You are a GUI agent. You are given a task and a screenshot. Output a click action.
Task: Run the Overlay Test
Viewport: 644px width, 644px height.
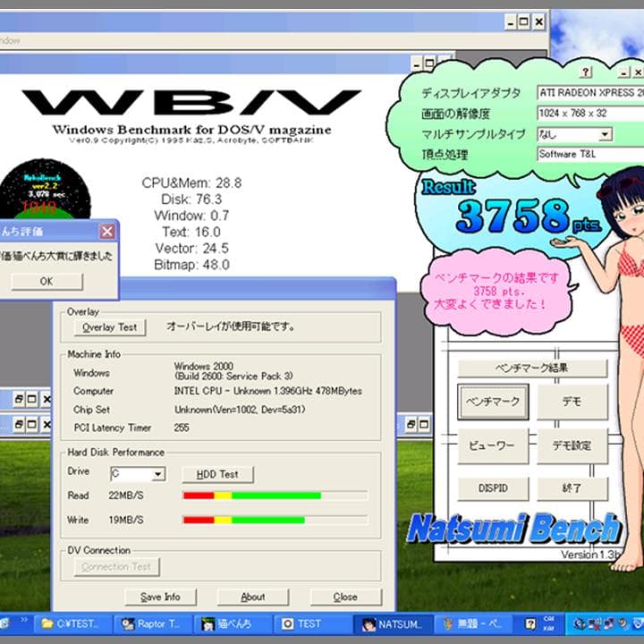pos(110,327)
